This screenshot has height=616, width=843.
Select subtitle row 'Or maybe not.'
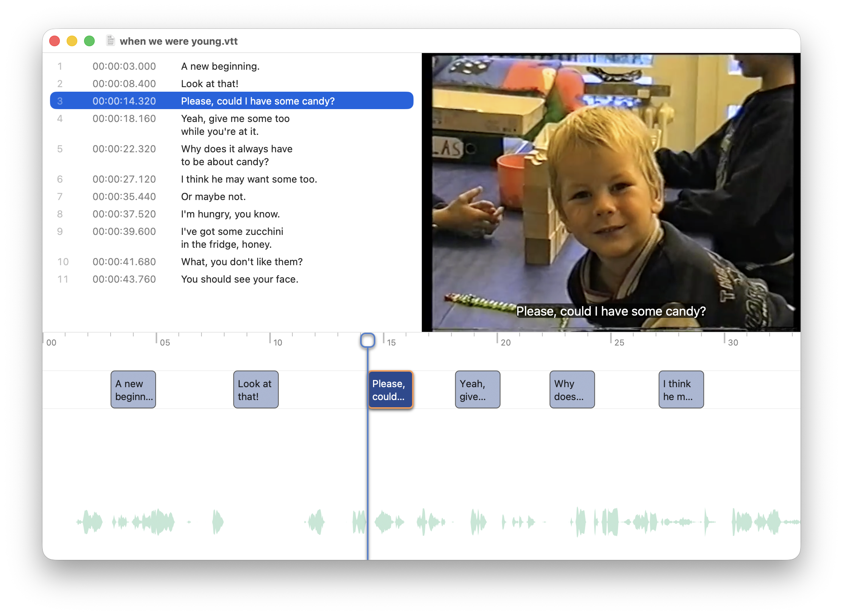click(213, 197)
